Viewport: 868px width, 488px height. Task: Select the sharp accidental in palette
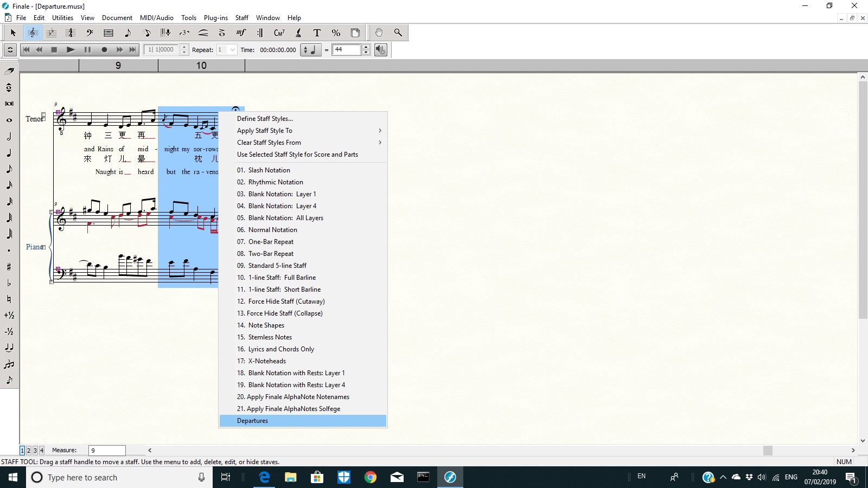(x=9, y=267)
